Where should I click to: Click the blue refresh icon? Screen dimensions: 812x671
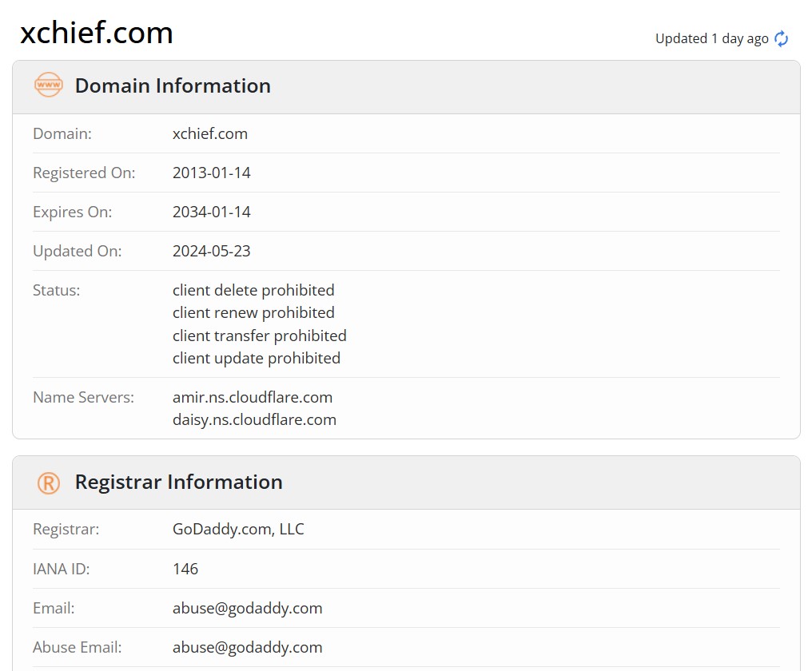781,39
